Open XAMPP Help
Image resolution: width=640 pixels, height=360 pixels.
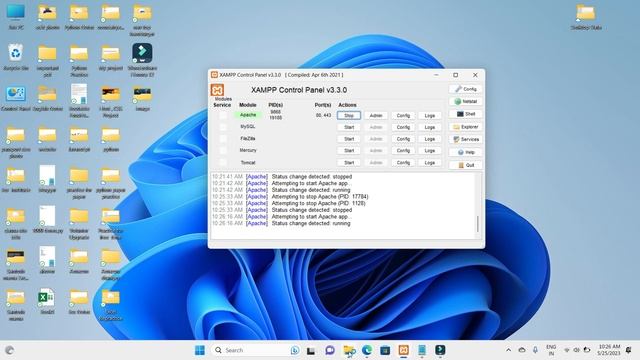coord(466,152)
